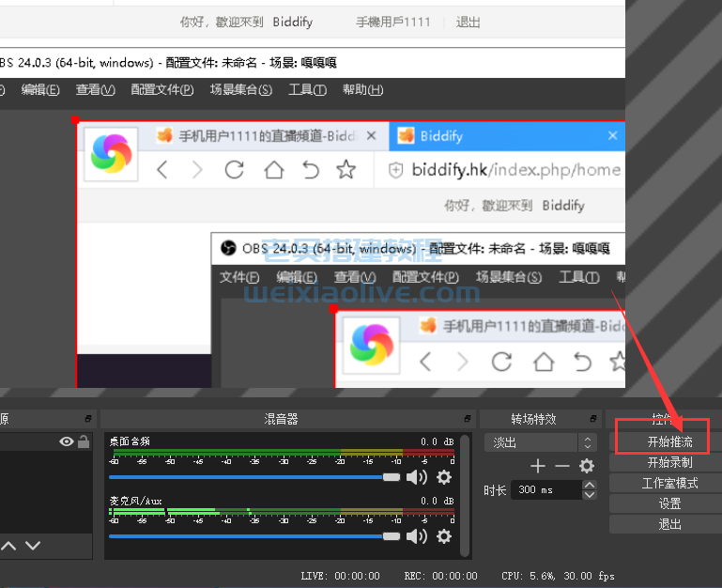Click Start Recording 开始录制 button
722x588 pixels.
coord(669,462)
